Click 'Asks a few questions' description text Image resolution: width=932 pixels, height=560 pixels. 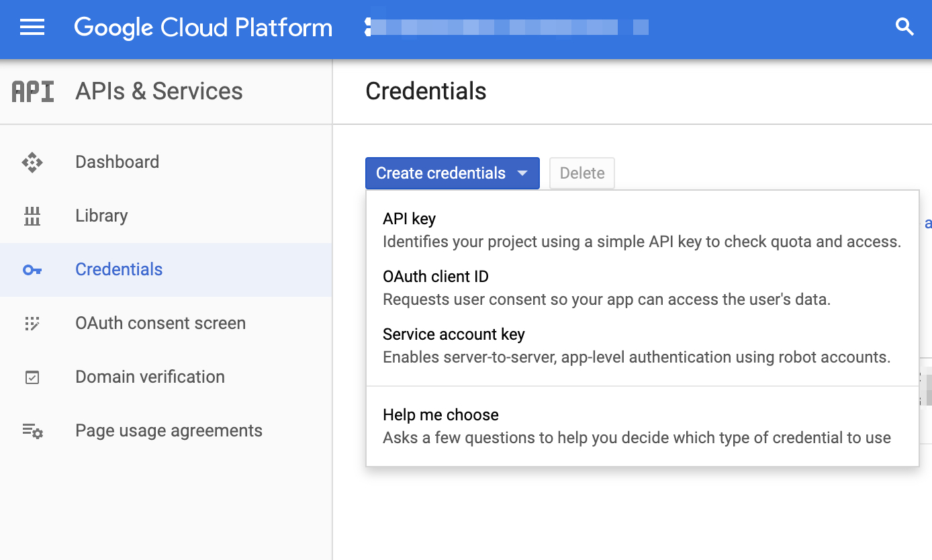click(x=637, y=438)
